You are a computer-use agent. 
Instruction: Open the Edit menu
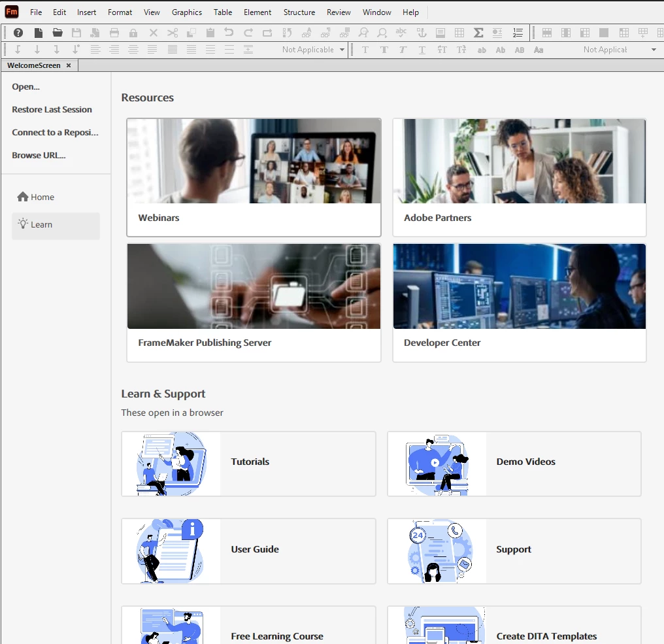click(x=59, y=12)
